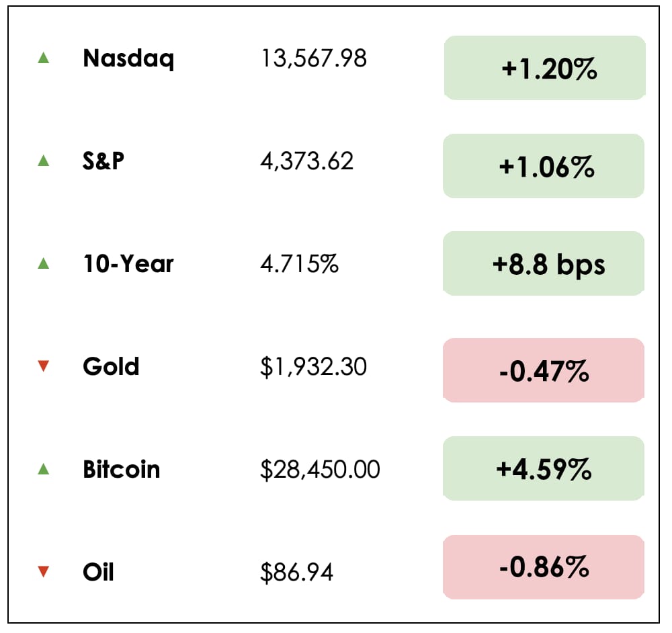
Task: Open the S&P index label
Action: tap(103, 161)
